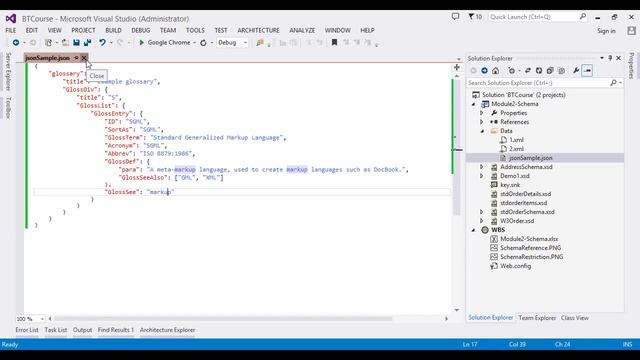Click the browser Refresh icon in the toolbar
The width and height of the screenshot is (640, 360).
coord(203,42)
